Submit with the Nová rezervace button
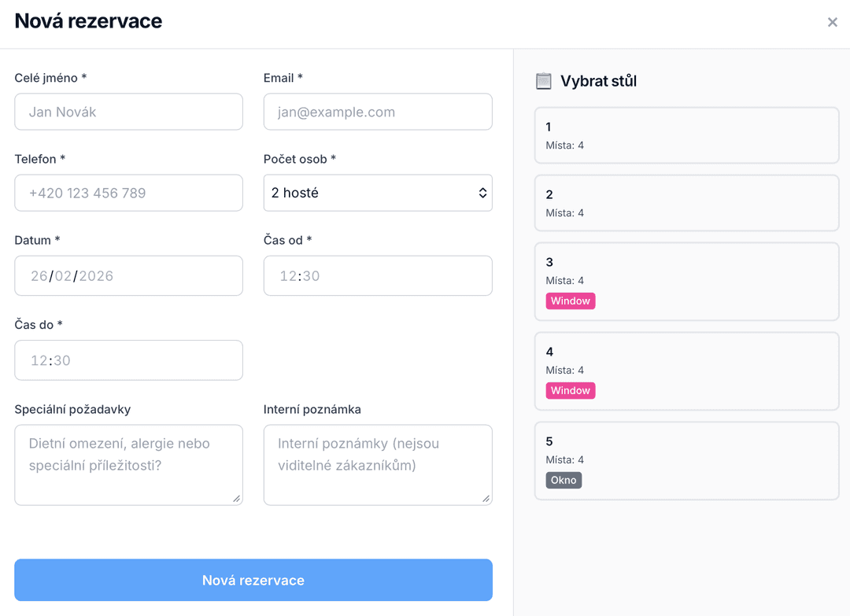 click(253, 581)
